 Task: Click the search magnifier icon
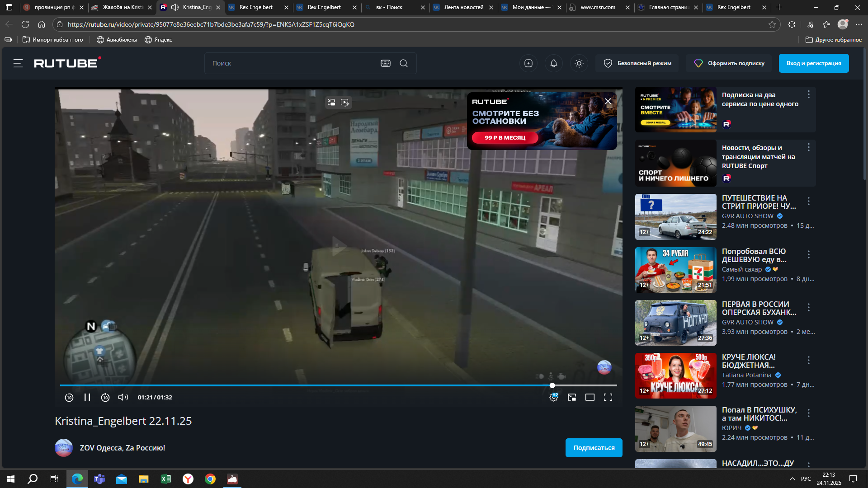point(404,63)
